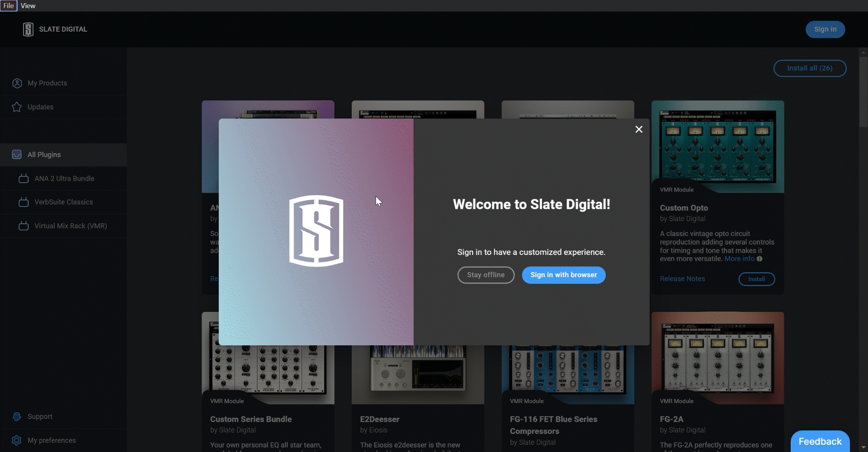The height and width of the screenshot is (452, 868).
Task: Click the info icon next to More info
Action: [x=759, y=259]
